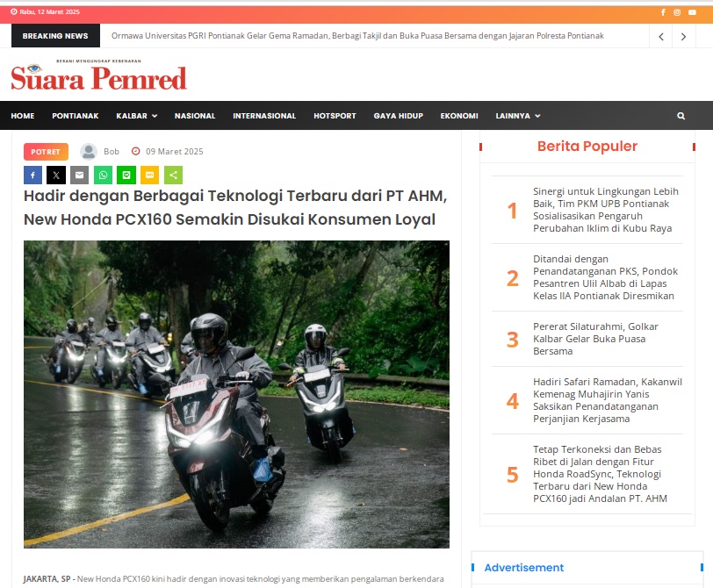713x588 pixels.
Task: Open the Hotsport section
Action: [x=335, y=116]
